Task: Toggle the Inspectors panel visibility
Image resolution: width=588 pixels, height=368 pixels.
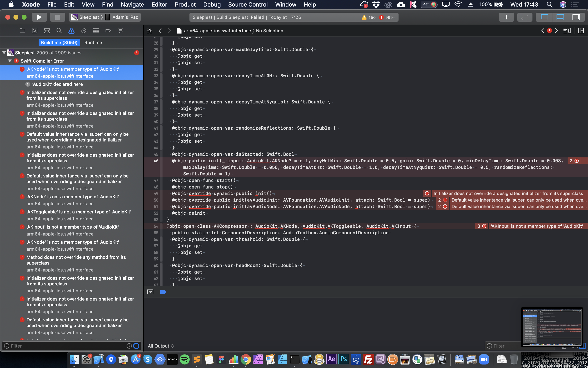Action: 576,17
